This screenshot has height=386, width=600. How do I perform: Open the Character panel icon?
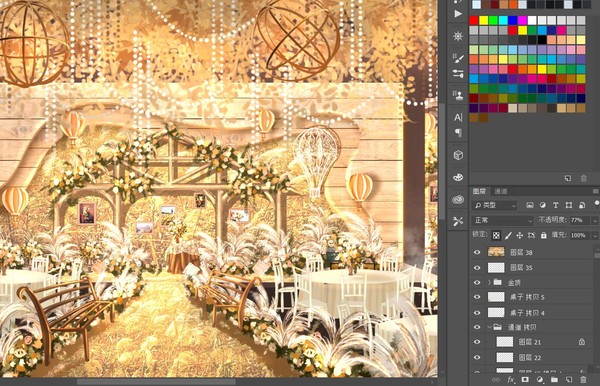point(458,117)
